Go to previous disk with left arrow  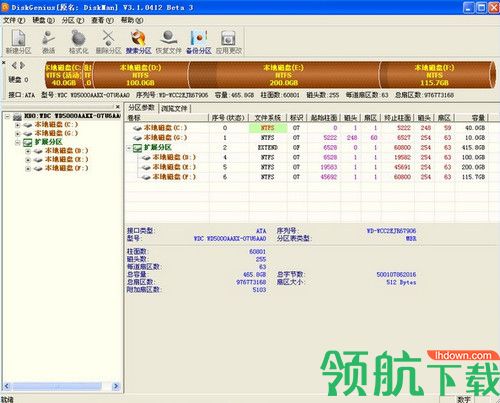coord(14,65)
